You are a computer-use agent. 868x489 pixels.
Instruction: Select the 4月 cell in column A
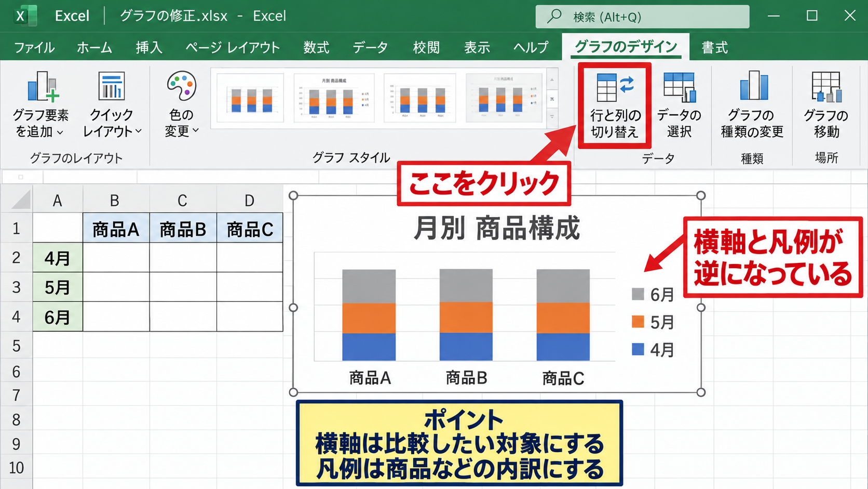coord(58,257)
